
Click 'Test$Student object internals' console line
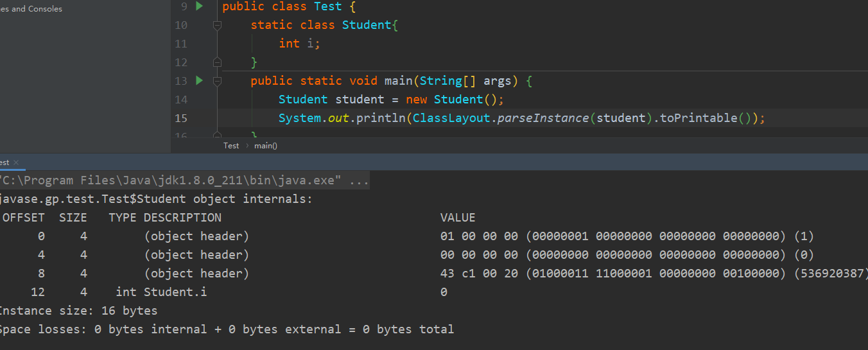(156, 199)
